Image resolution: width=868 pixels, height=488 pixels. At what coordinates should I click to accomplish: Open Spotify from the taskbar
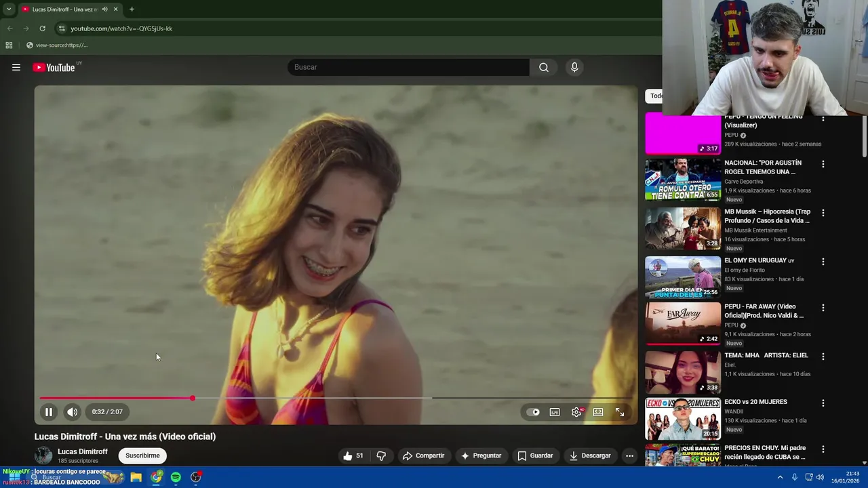coord(176,477)
